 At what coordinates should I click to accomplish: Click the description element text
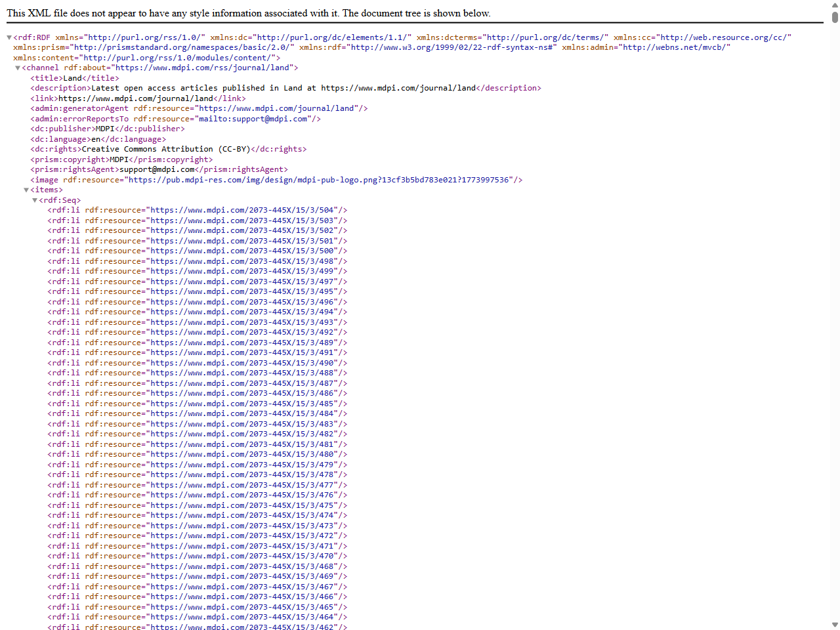point(285,88)
